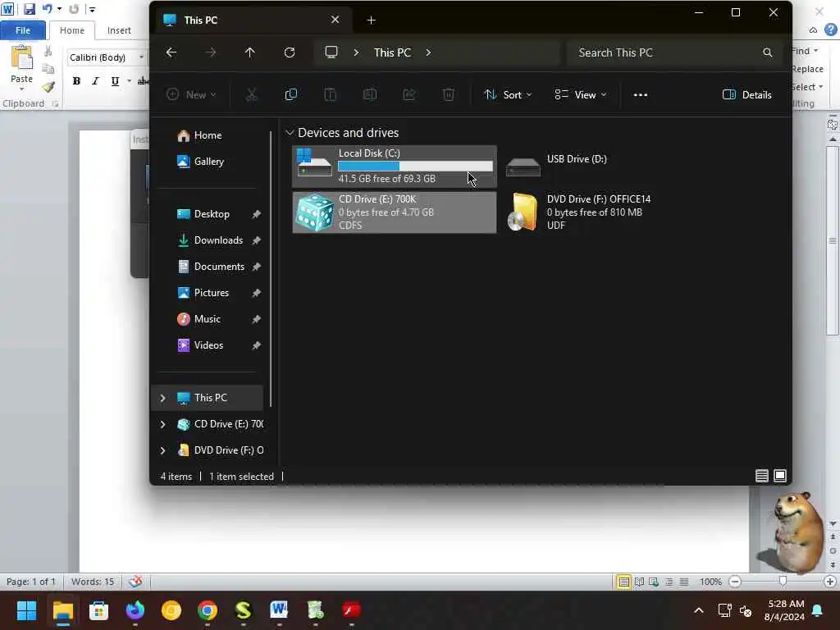Viewport: 840px width, 630px height.
Task: Click the Cut scissors icon in Explorer toolbar
Action: click(251, 95)
